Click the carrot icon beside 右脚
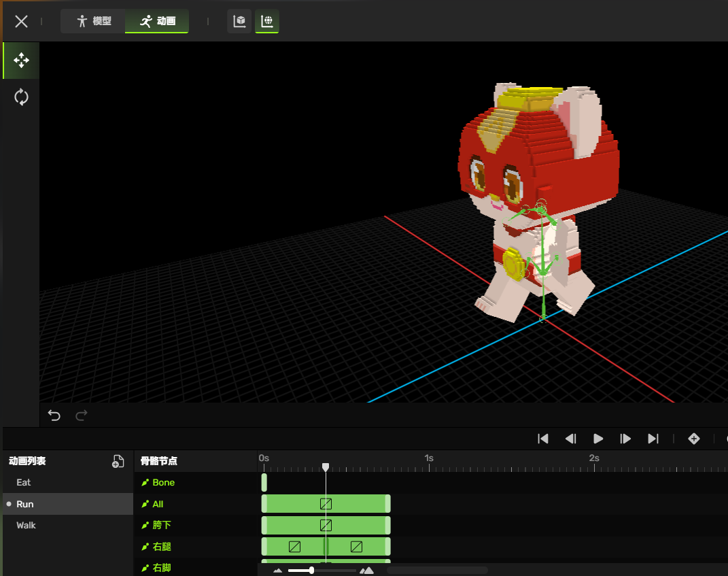 coord(145,568)
